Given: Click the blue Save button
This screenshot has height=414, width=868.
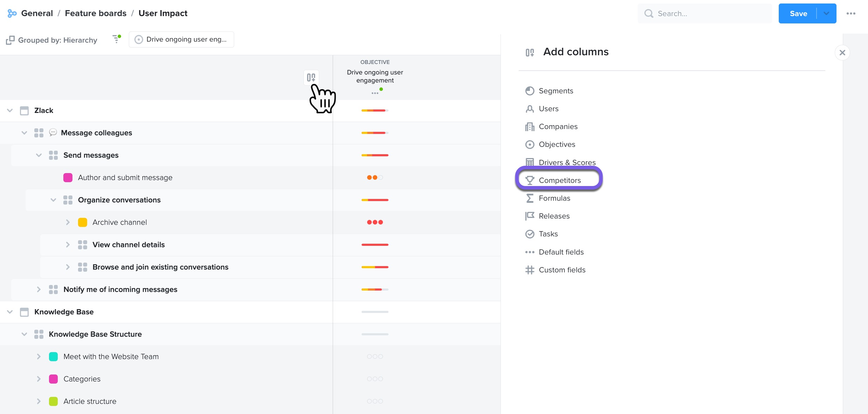Looking at the screenshot, I should tap(798, 14).
